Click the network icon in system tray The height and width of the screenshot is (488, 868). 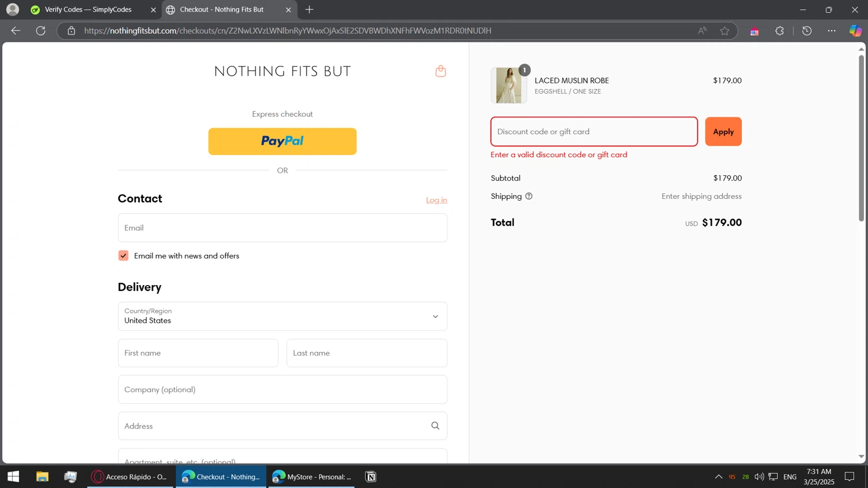pyautogui.click(x=773, y=476)
